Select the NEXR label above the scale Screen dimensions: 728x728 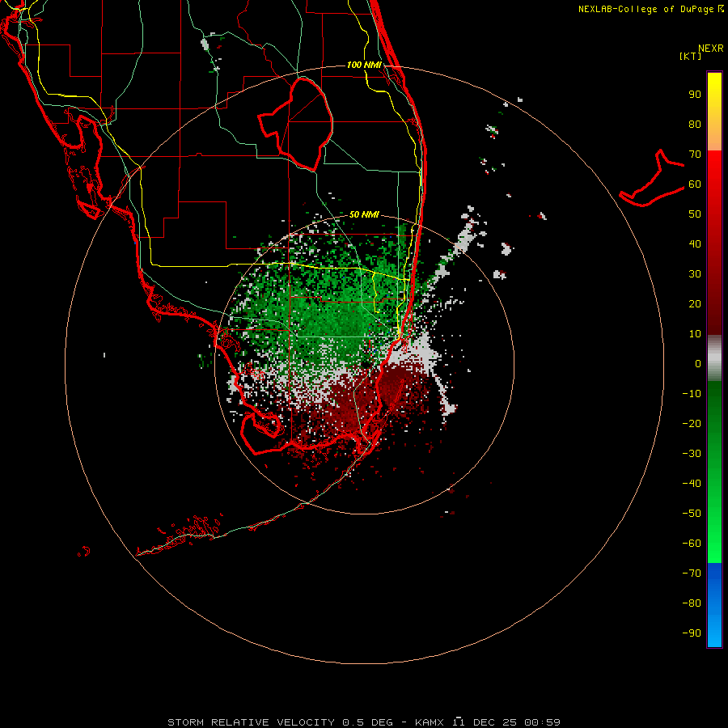(710, 49)
